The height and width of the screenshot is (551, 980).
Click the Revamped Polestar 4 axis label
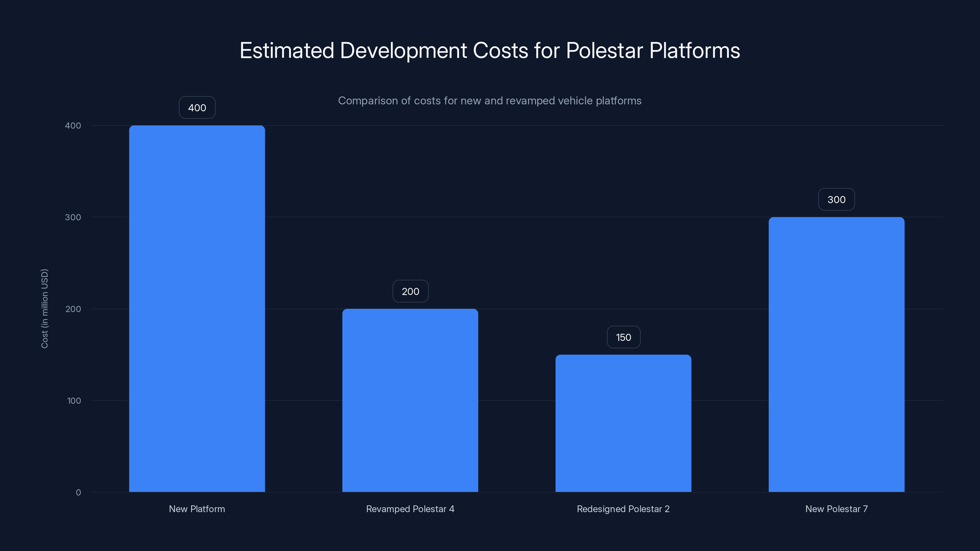tap(410, 509)
